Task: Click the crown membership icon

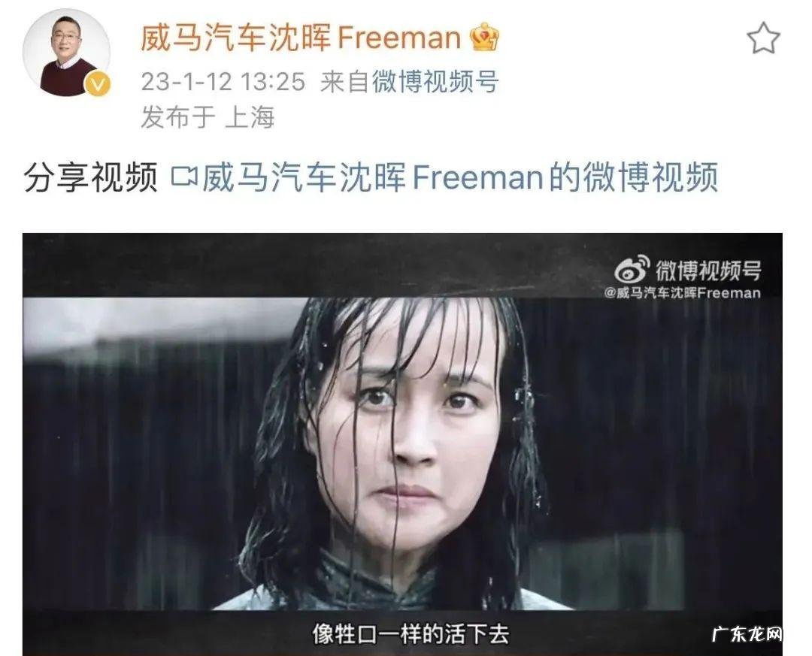Action: pyautogui.click(x=484, y=38)
